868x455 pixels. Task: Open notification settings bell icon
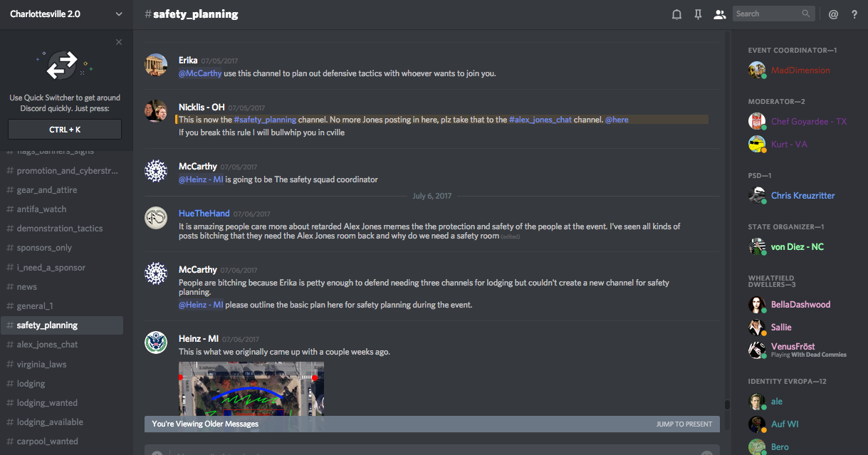[676, 14]
